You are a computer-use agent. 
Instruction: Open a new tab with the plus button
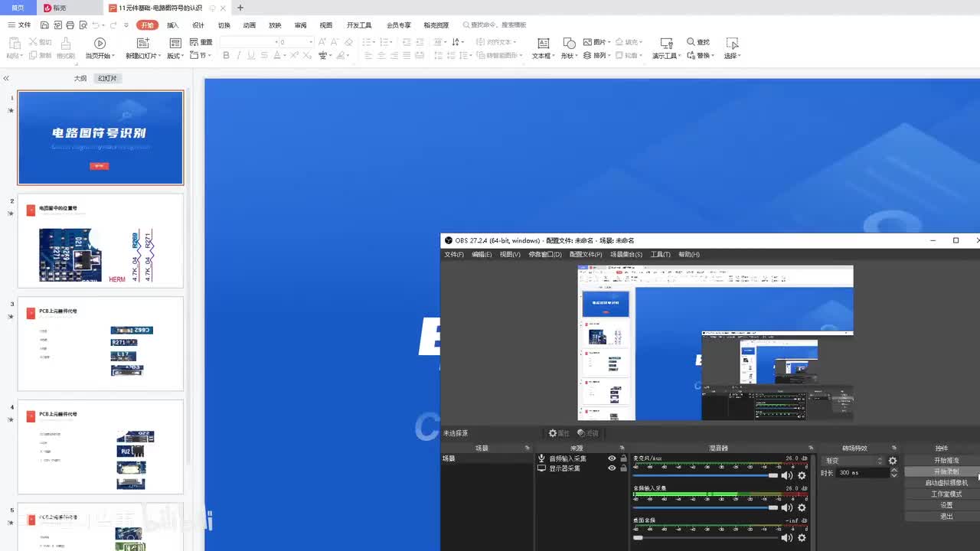(x=240, y=8)
